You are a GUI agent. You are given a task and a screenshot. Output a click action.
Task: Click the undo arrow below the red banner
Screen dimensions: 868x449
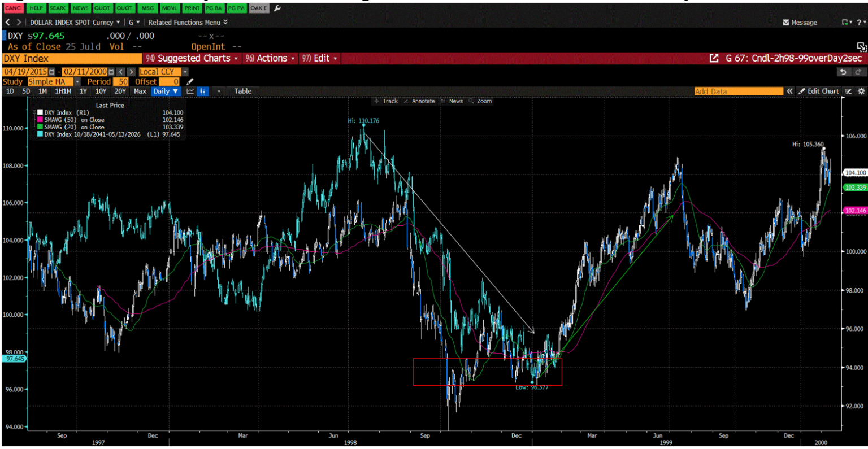pos(844,72)
